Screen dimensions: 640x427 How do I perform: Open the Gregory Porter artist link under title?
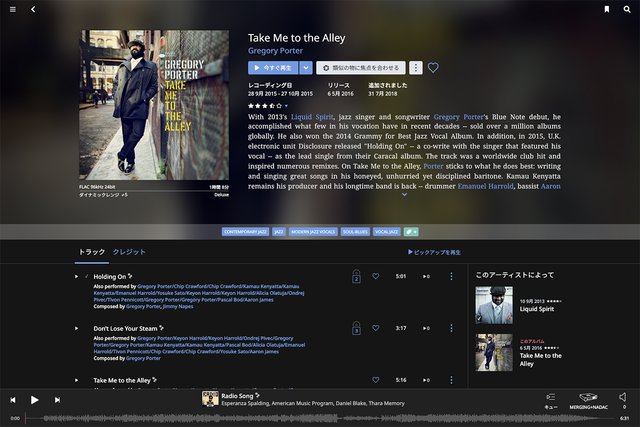pos(275,51)
